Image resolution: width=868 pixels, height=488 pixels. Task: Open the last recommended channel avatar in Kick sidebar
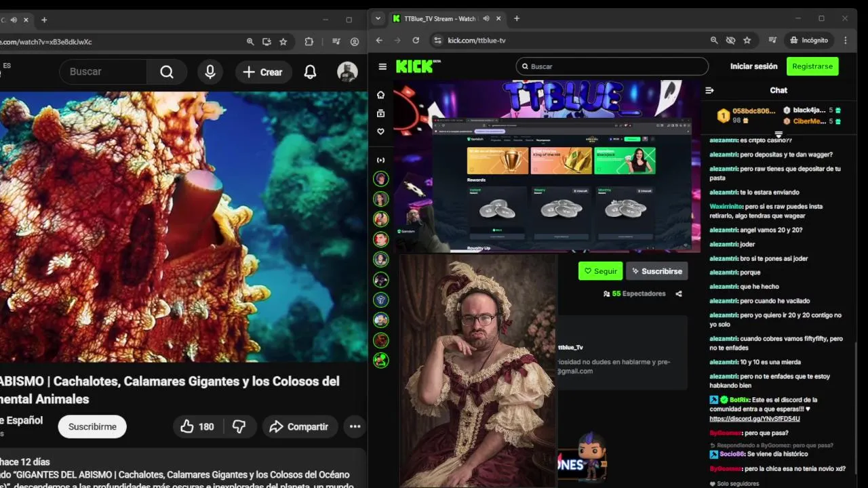click(x=381, y=360)
